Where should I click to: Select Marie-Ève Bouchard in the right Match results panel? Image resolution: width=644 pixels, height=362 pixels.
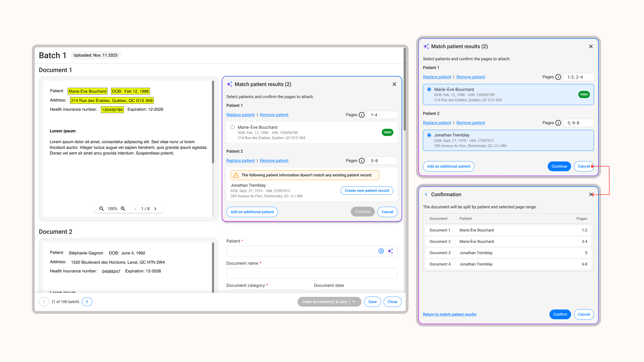tap(429, 89)
